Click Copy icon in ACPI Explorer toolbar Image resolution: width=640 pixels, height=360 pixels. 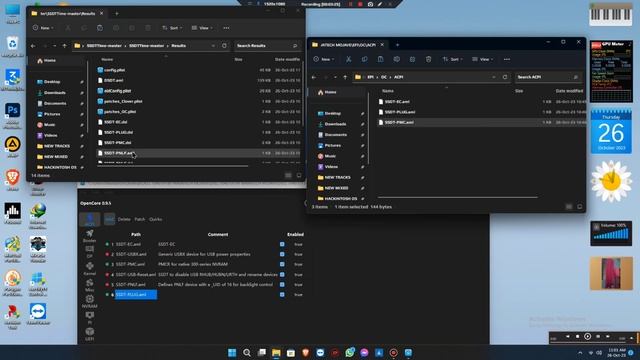364,59
